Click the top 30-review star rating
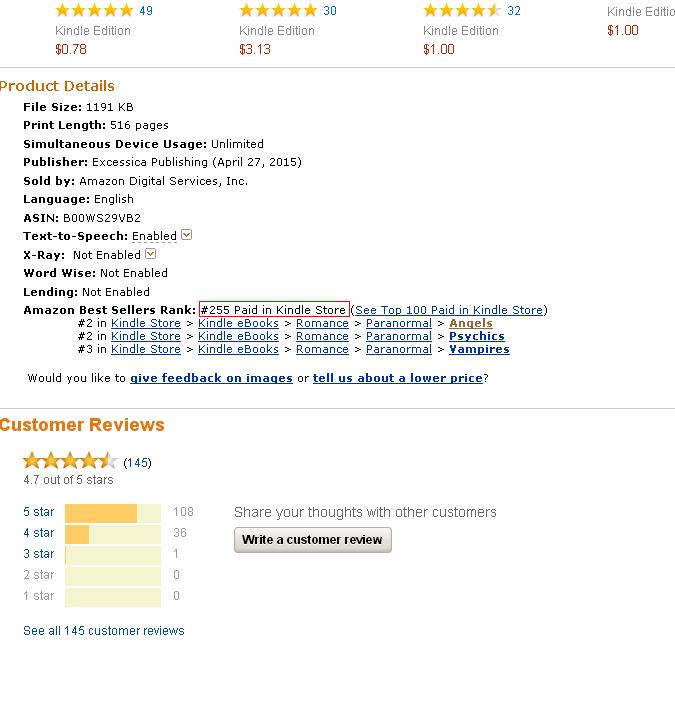 coord(278,11)
